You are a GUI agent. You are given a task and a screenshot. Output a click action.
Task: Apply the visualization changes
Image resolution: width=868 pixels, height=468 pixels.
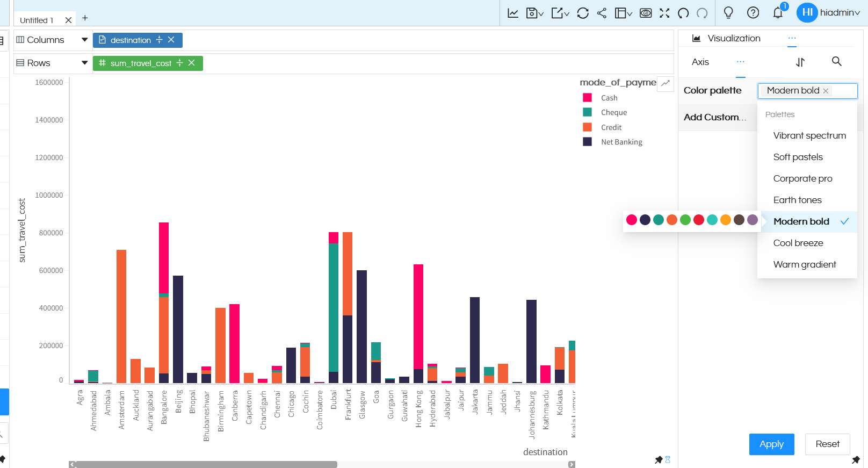point(771,444)
